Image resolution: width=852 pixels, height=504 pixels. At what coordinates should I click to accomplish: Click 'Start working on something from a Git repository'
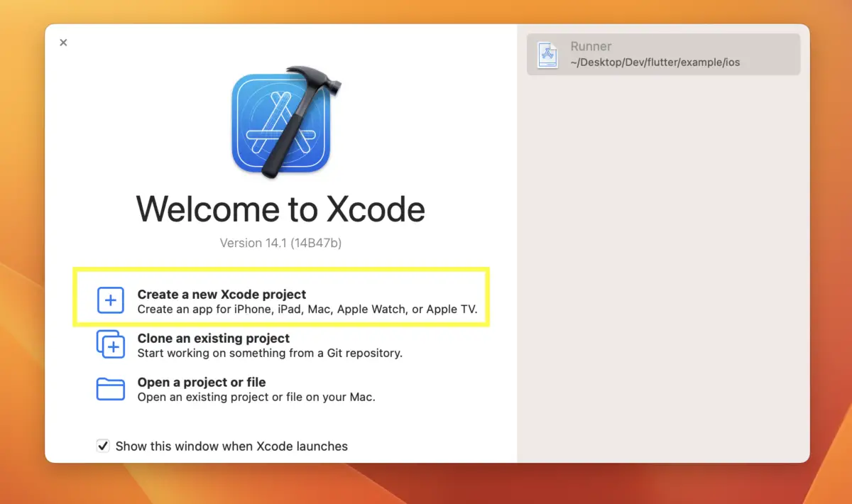click(x=270, y=353)
